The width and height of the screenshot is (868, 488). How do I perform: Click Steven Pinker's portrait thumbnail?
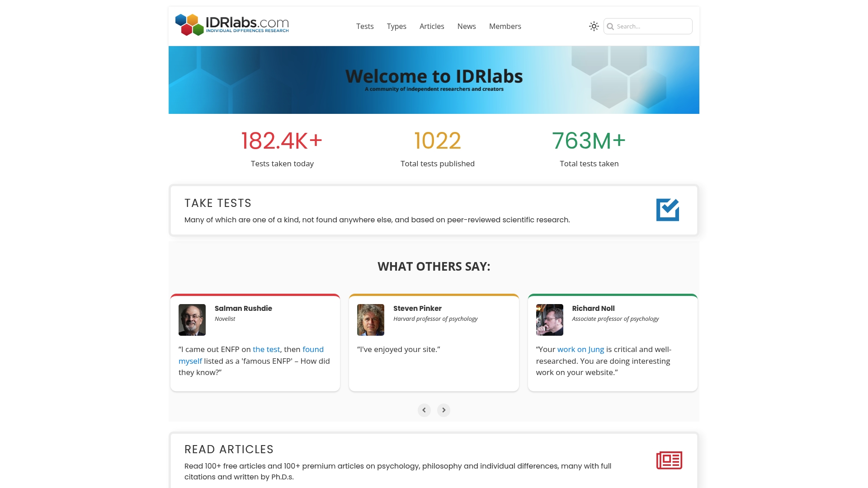[x=370, y=319]
